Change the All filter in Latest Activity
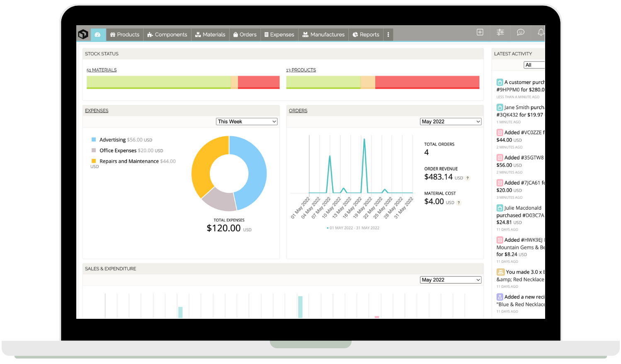The image size is (621, 364). [534, 65]
